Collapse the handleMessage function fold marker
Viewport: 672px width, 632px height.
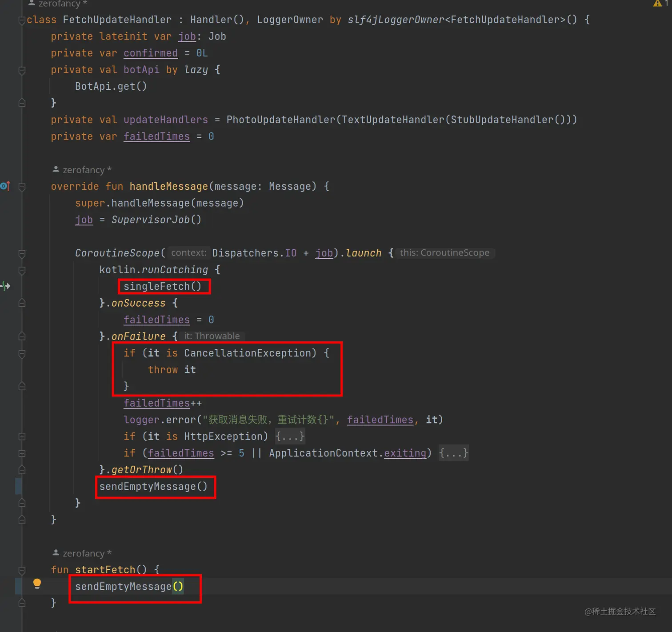(22, 187)
